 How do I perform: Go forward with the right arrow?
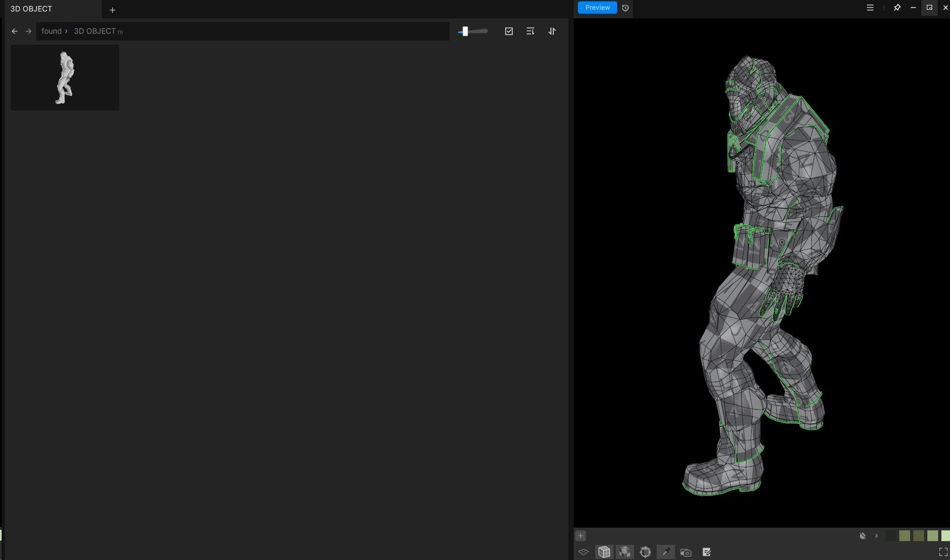tap(29, 31)
